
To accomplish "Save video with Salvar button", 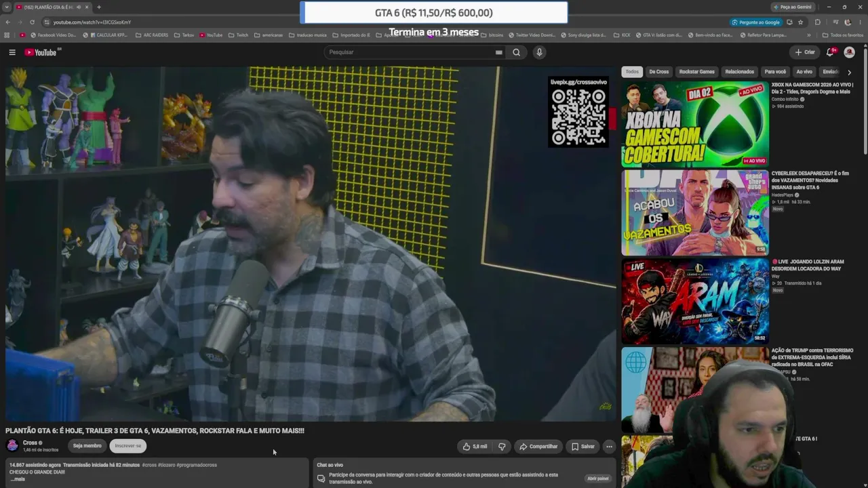I will [583, 447].
